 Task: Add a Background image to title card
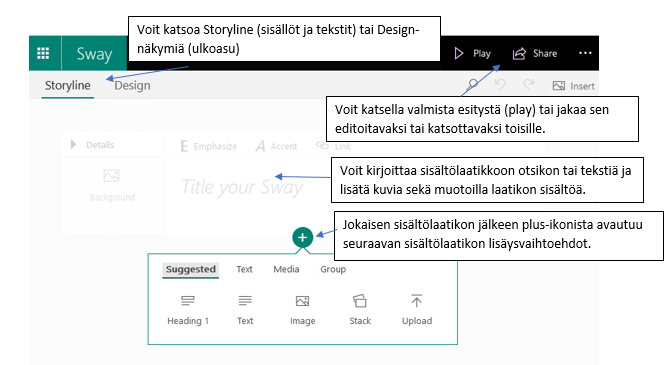pos(112,186)
